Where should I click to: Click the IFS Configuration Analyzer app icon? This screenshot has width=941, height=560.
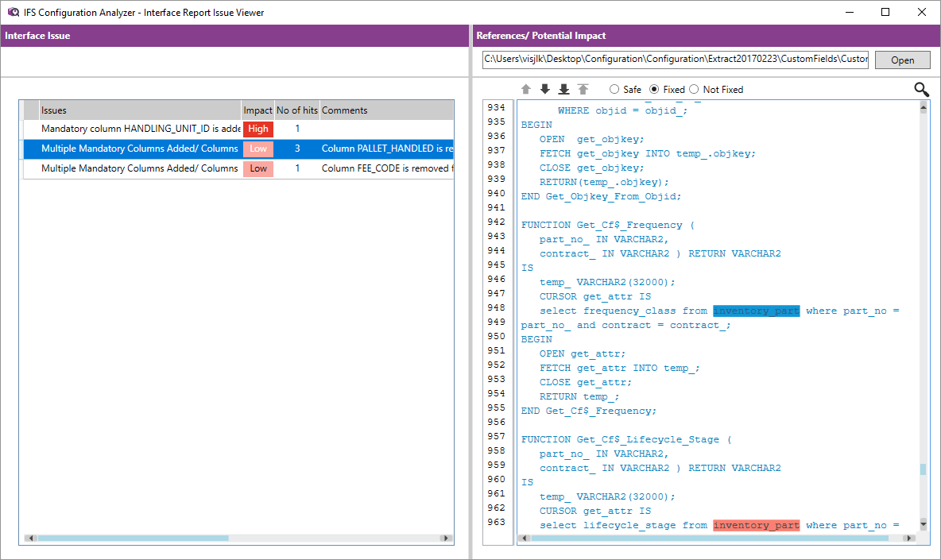click(13, 12)
